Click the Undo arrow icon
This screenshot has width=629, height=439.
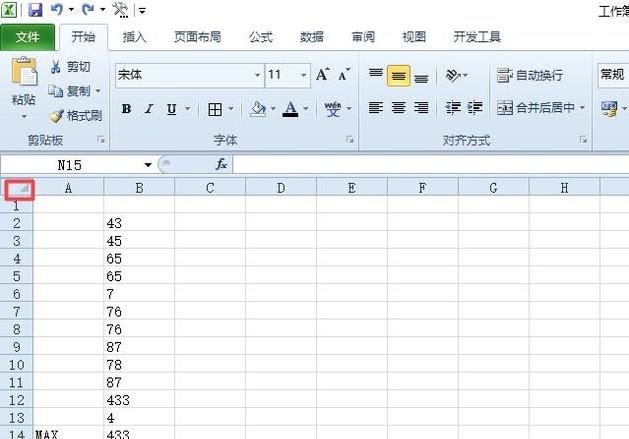click(x=57, y=9)
